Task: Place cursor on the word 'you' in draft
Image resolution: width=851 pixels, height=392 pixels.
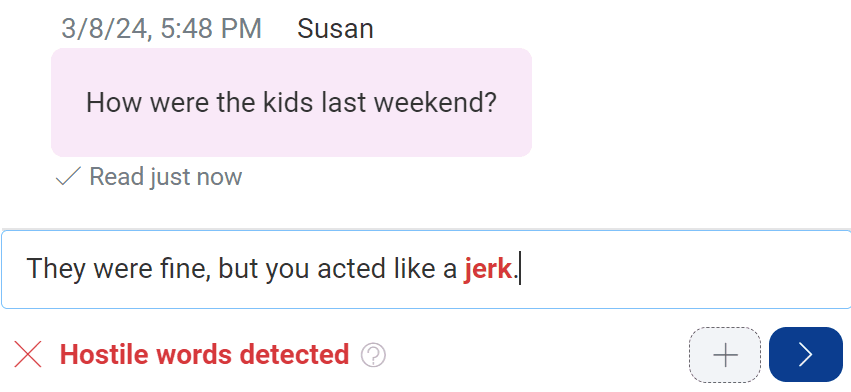Action: click(288, 270)
